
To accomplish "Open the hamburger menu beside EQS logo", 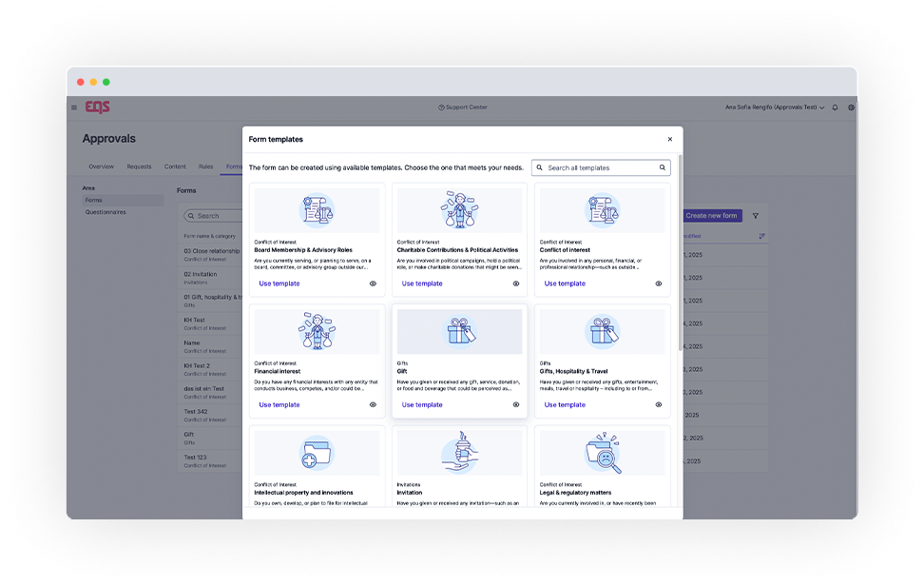I will point(74,107).
